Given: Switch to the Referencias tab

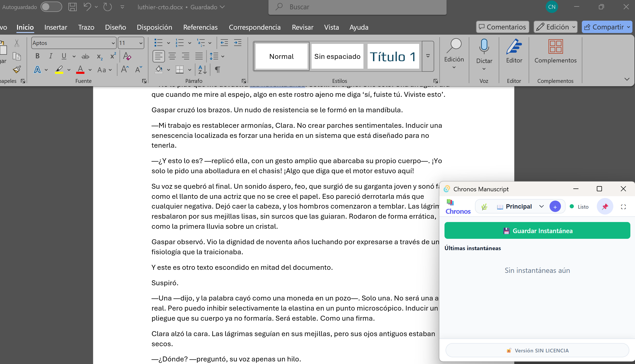Looking at the screenshot, I should click(x=200, y=27).
